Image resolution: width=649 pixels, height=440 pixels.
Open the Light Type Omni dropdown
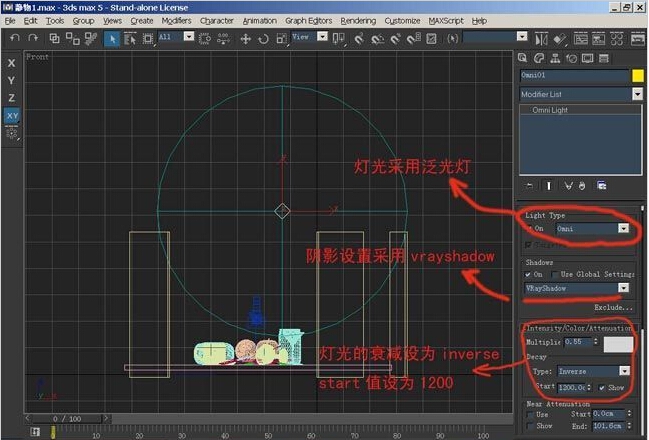623,228
